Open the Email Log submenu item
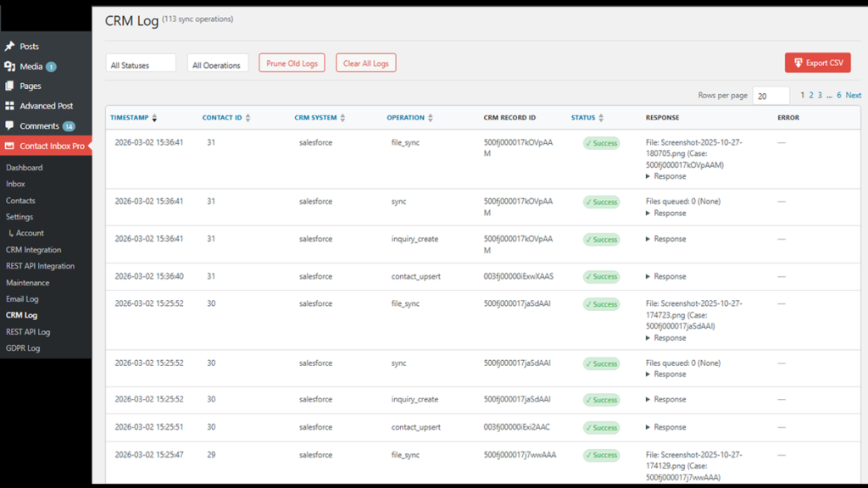 [x=22, y=299]
